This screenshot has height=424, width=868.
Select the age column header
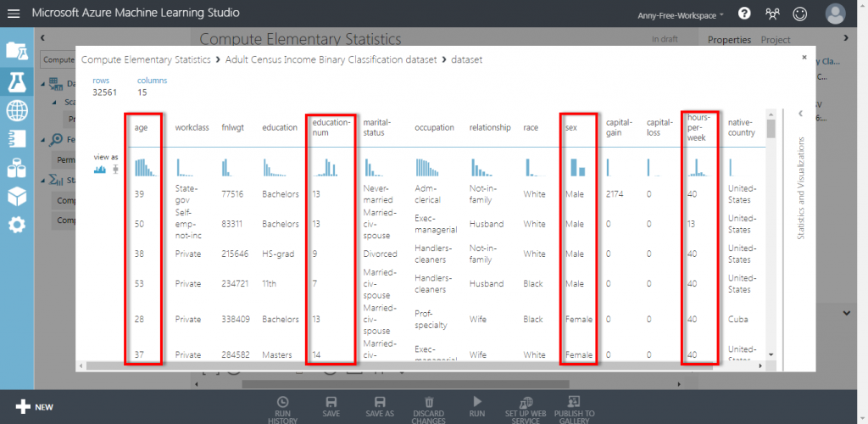[141, 127]
